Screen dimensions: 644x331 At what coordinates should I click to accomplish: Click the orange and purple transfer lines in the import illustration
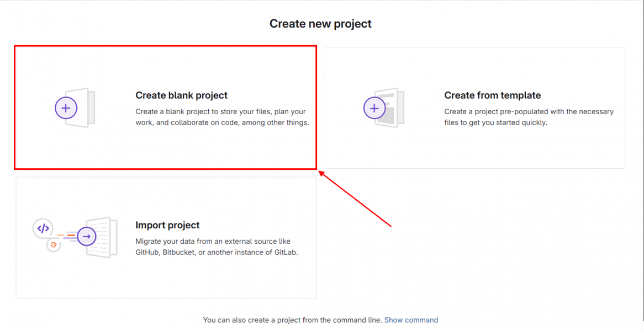click(68, 237)
